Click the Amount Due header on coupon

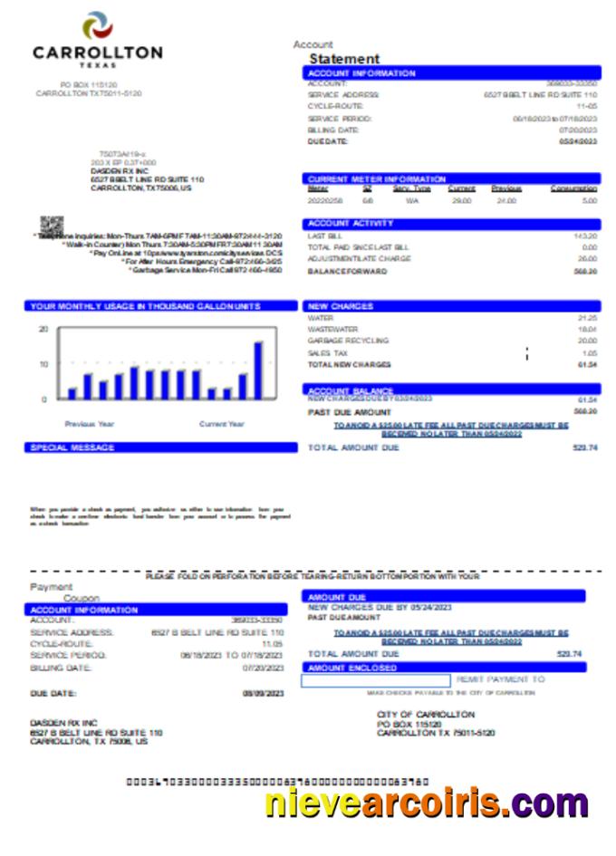pyautogui.click(x=443, y=598)
